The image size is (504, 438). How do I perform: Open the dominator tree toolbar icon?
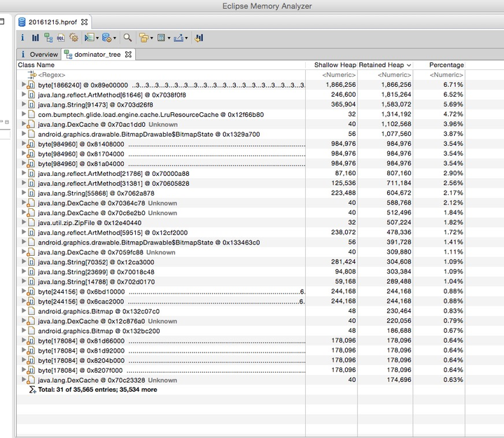tap(48, 38)
